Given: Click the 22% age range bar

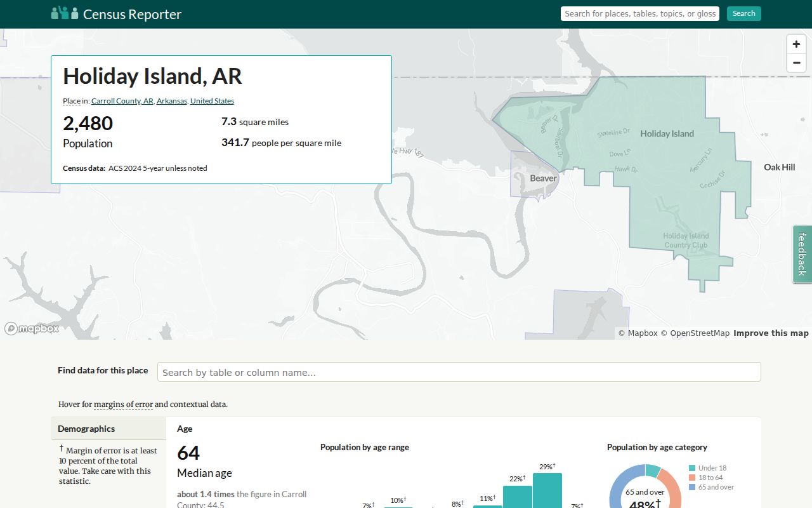Looking at the screenshot, I should (517, 497).
